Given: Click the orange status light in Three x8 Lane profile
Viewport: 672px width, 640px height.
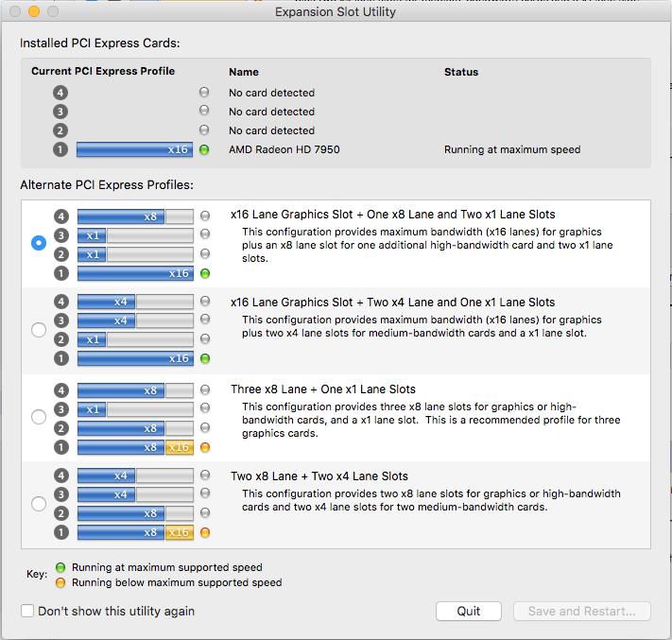Looking at the screenshot, I should (205, 447).
